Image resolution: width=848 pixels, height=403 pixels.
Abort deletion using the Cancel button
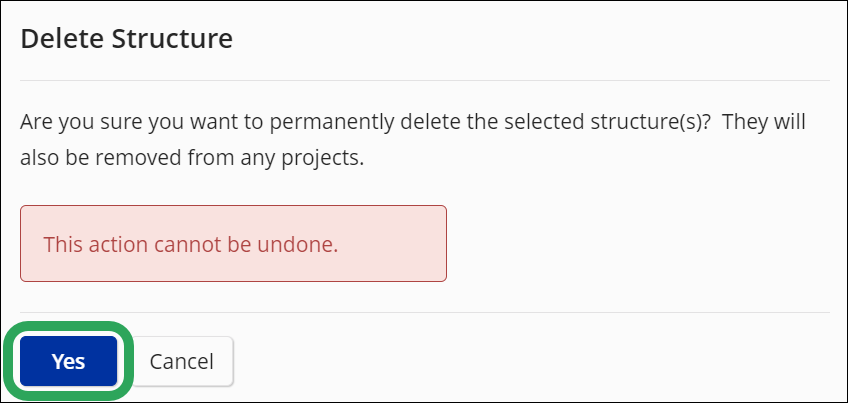tap(181, 361)
